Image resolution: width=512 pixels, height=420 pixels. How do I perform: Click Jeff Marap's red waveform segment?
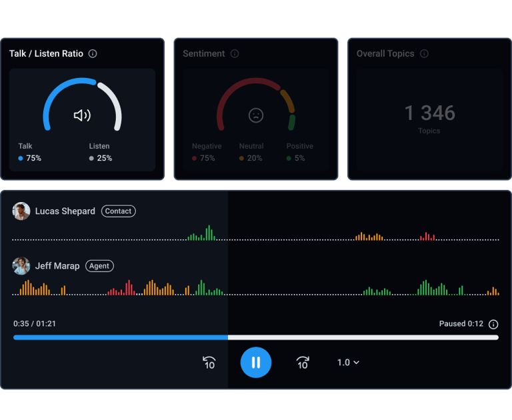(121, 288)
